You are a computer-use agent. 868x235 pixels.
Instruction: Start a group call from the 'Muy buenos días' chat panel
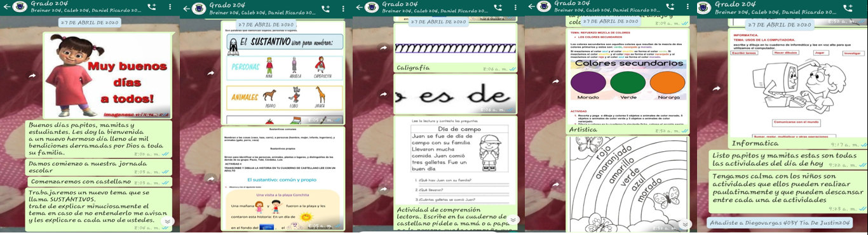152,8
